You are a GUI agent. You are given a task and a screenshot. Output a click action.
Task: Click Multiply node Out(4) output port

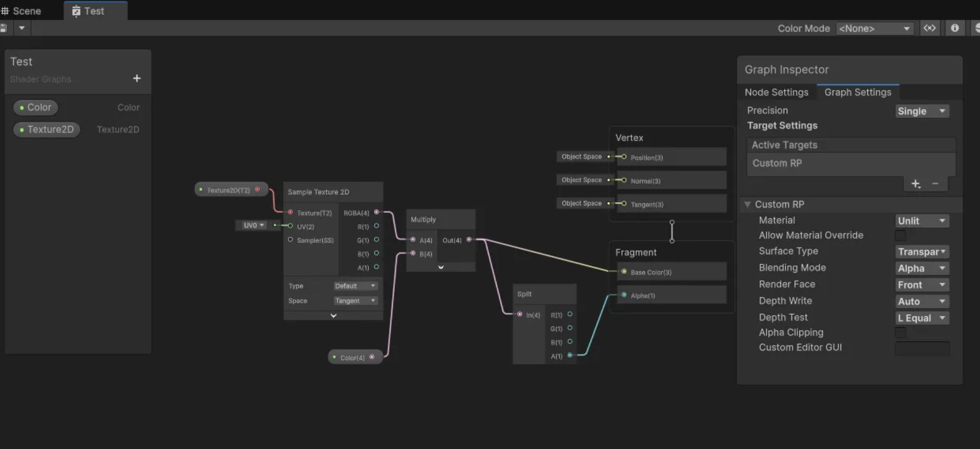[469, 240]
